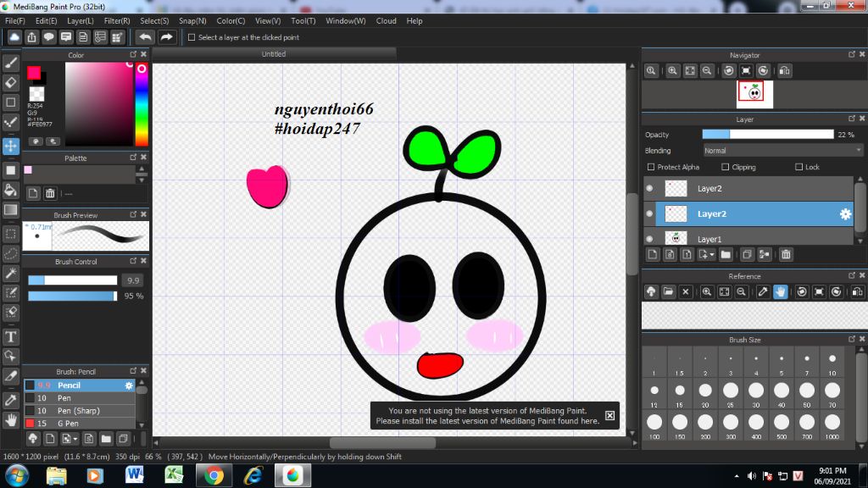Open the Layer menu in menu bar
868x488 pixels.
click(x=81, y=20)
